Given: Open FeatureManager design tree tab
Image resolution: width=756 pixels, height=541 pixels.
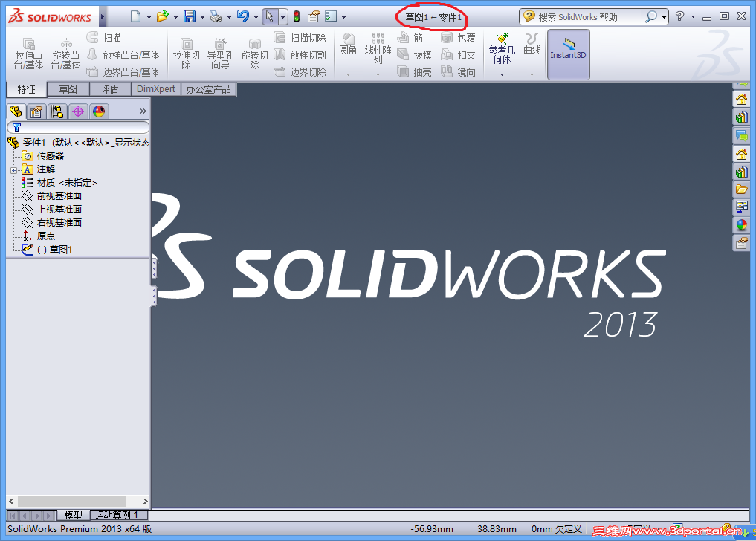Looking at the screenshot, I should coord(16,112).
